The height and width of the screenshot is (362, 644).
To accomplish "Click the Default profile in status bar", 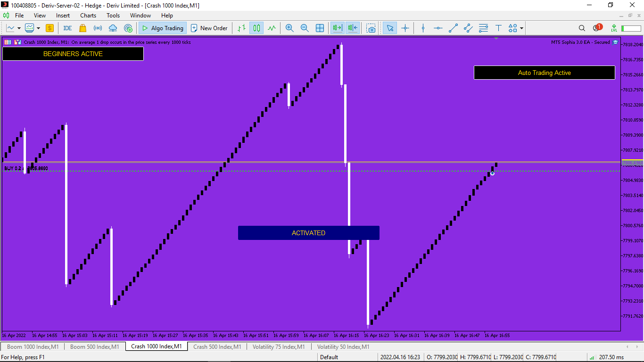I will coord(329,357).
